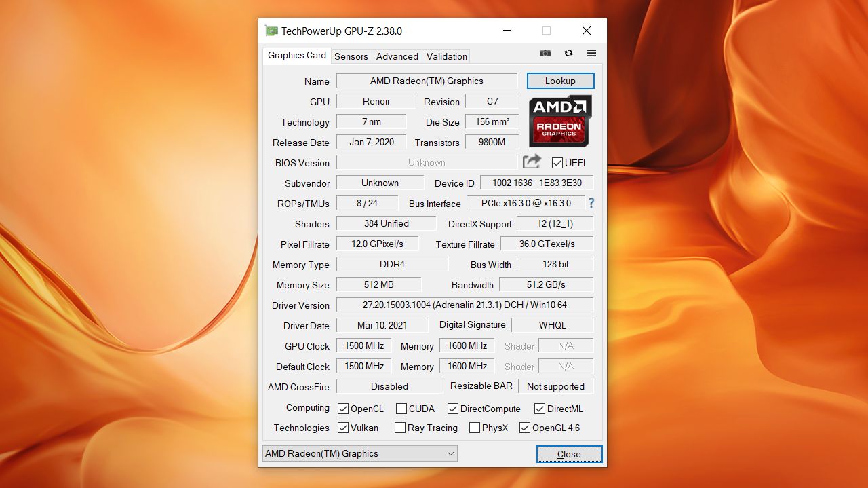Toggle the CUDA checkbox

coord(401,409)
